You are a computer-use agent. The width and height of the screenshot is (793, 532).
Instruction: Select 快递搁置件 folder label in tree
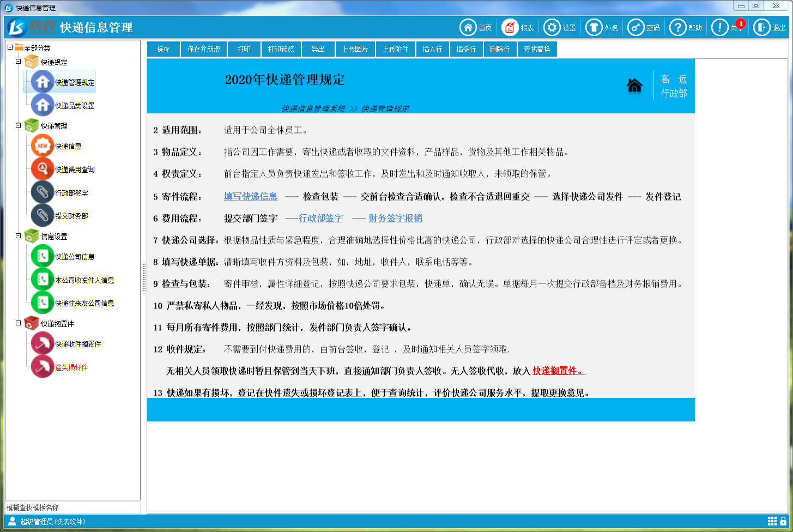point(58,324)
